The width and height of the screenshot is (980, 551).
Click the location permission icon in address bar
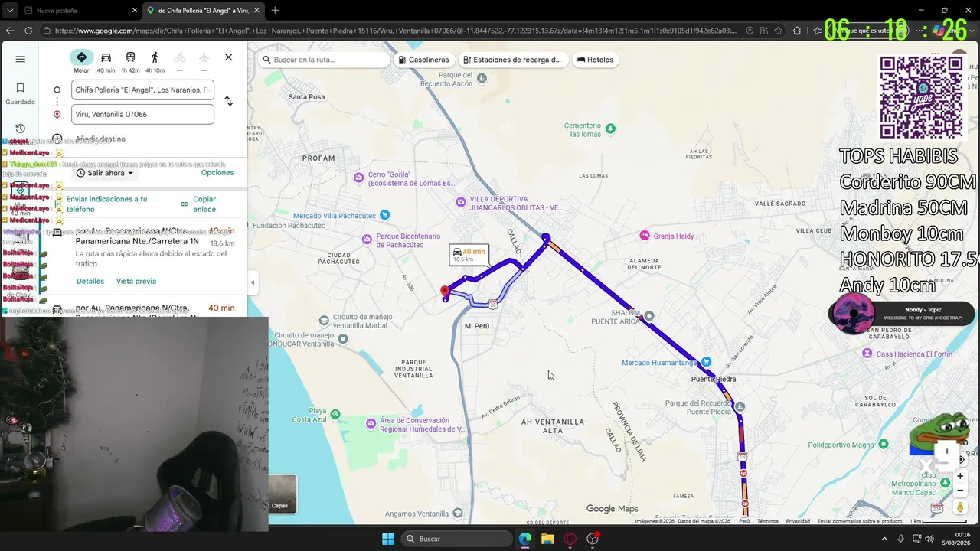750,31
